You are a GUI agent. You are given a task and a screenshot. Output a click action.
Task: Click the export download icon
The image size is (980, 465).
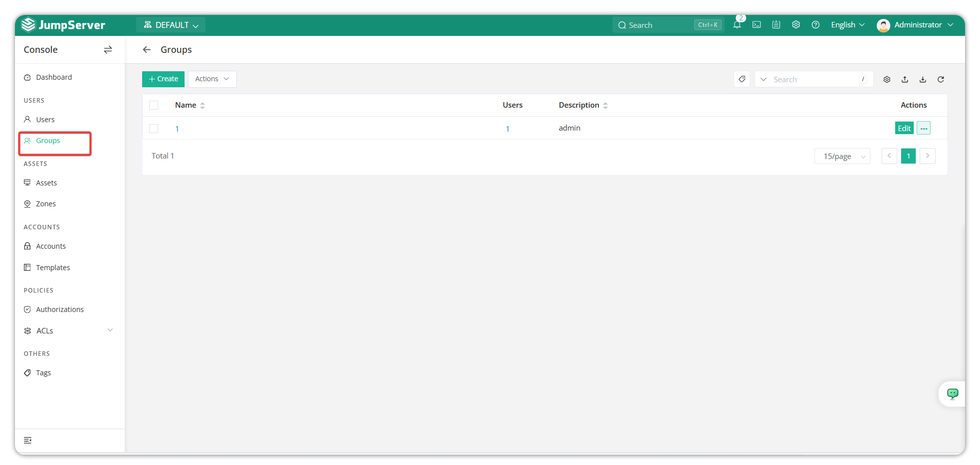point(923,79)
